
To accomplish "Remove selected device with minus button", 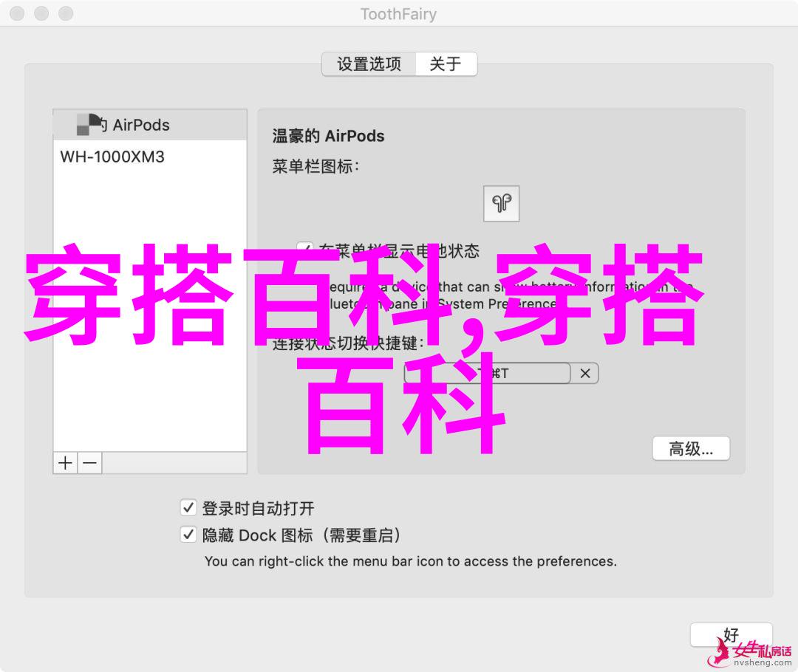I will click(x=90, y=464).
